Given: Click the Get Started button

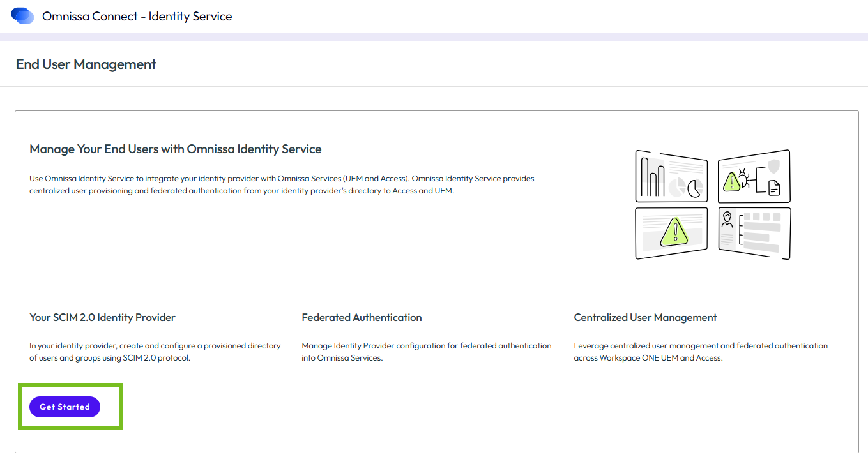Looking at the screenshot, I should 65,407.
